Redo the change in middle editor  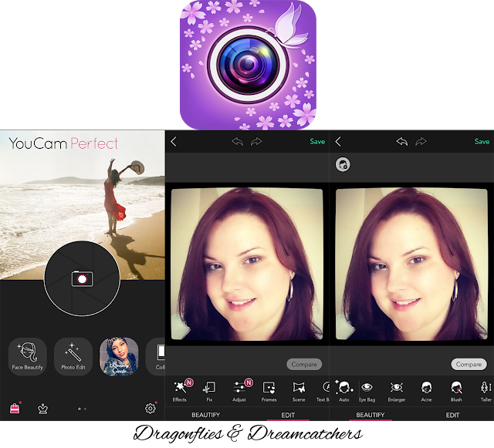256,142
